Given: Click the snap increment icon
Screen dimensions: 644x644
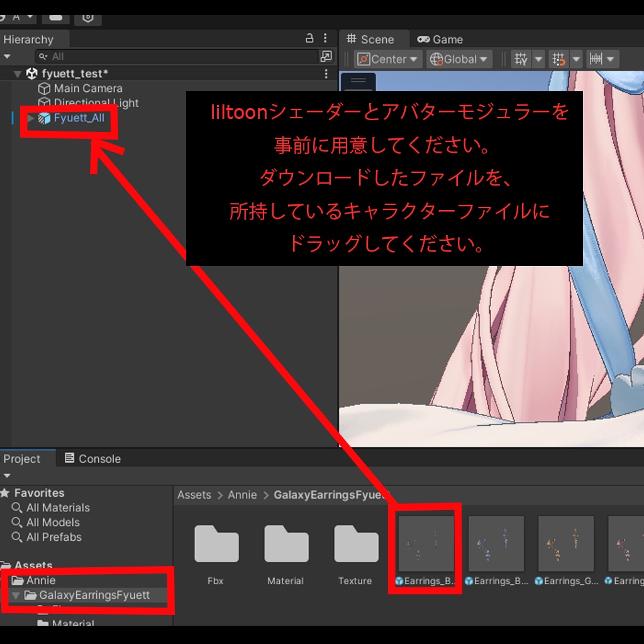Looking at the screenshot, I should [x=596, y=59].
